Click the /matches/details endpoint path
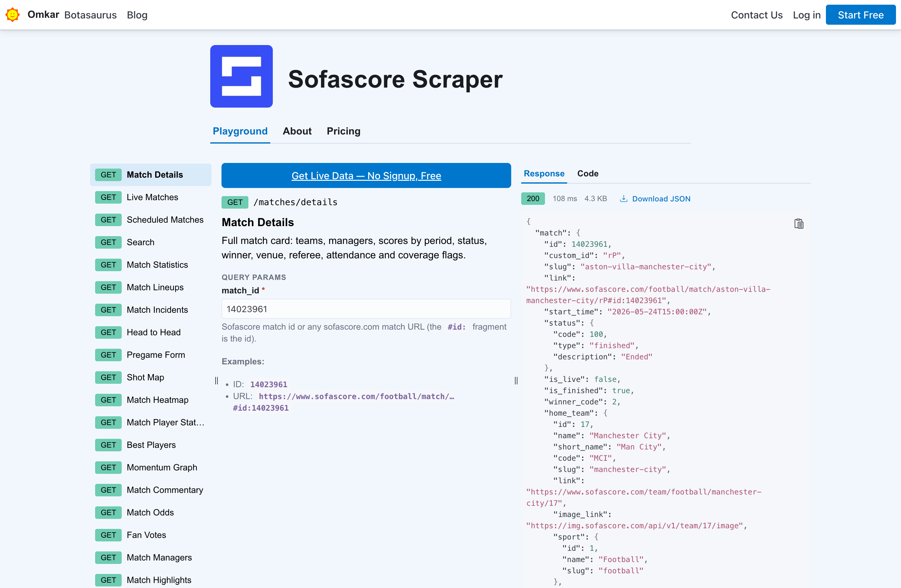Image resolution: width=901 pixels, height=588 pixels. (295, 202)
